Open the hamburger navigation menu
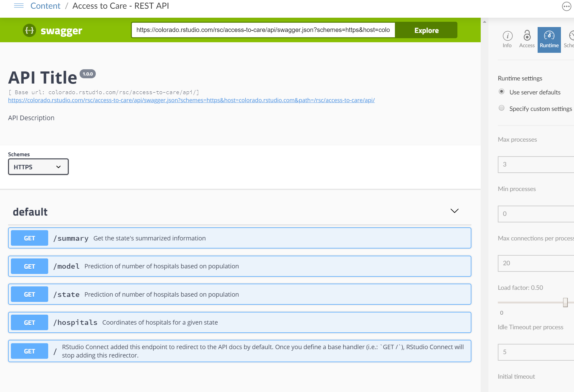Screen dimensions: 574x392 (x=19, y=6)
